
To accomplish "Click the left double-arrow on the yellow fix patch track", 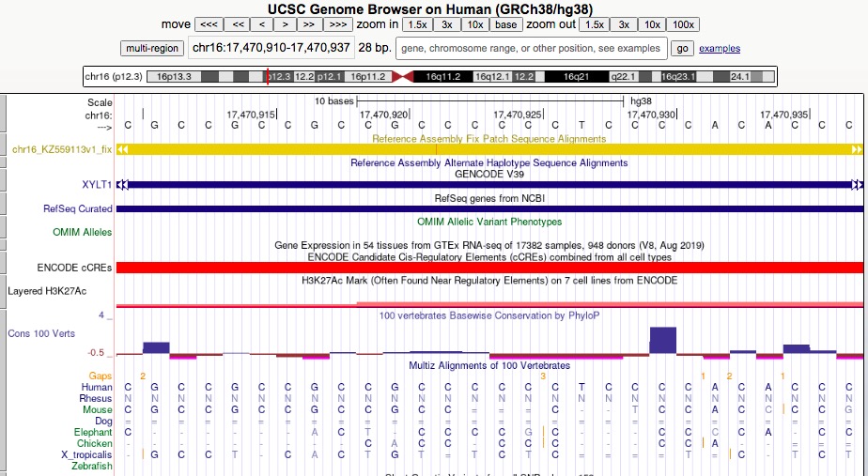I will pyautogui.click(x=123, y=149).
